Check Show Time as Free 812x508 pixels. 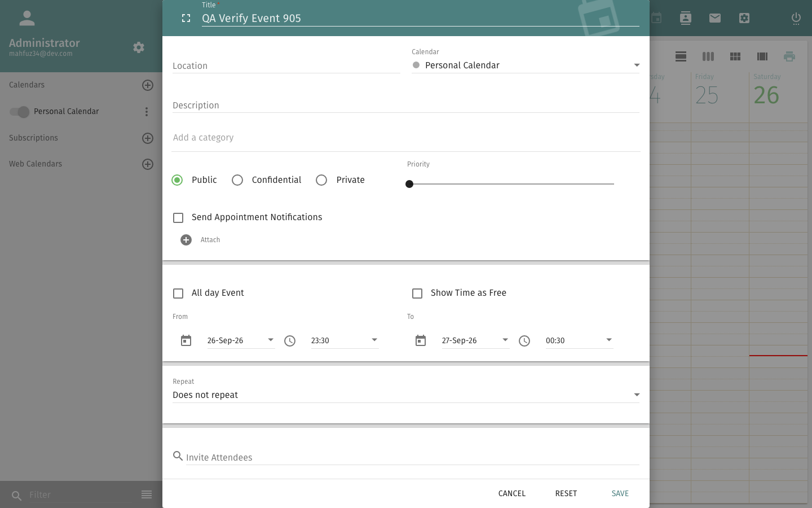417,294
